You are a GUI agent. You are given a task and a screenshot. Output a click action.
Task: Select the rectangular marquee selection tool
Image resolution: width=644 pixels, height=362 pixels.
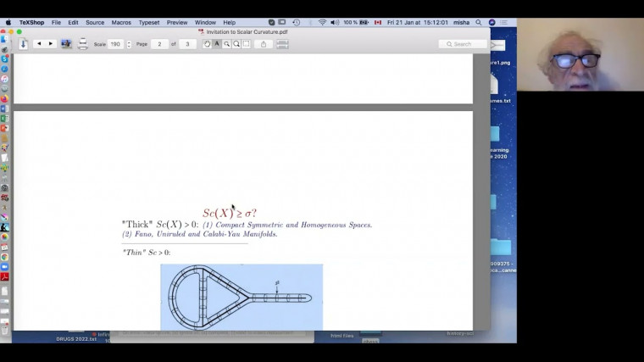coord(247,44)
